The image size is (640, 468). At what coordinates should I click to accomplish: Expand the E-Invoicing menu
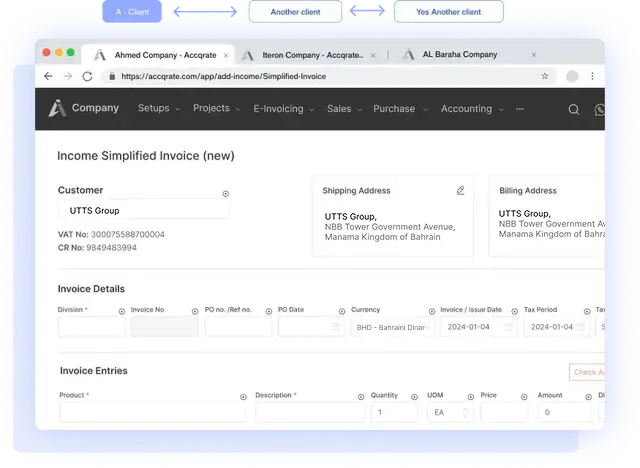pos(284,109)
